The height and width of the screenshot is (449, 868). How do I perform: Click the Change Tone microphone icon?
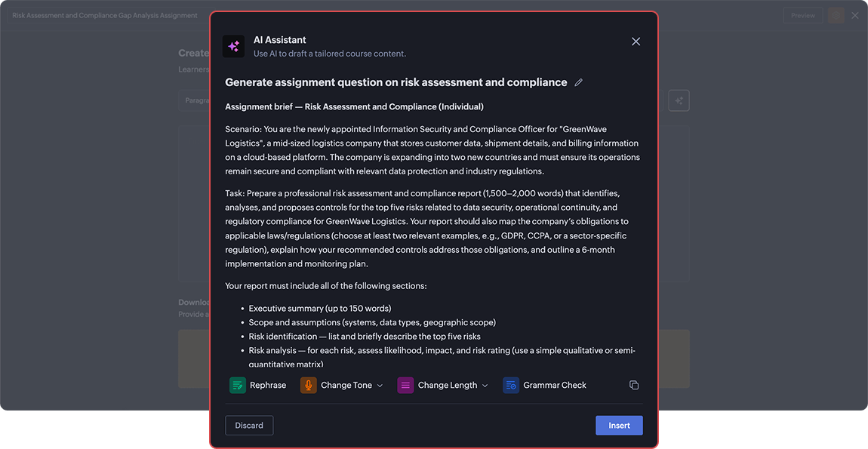click(307, 385)
